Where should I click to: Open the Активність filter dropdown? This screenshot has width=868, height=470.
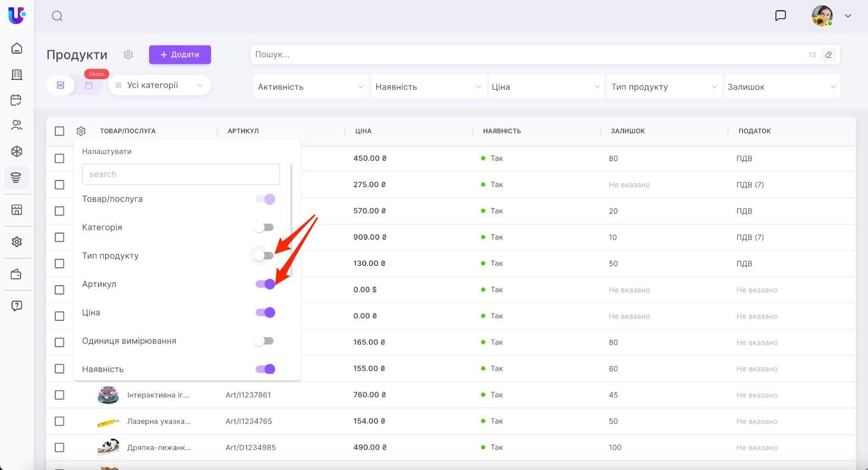(310, 87)
